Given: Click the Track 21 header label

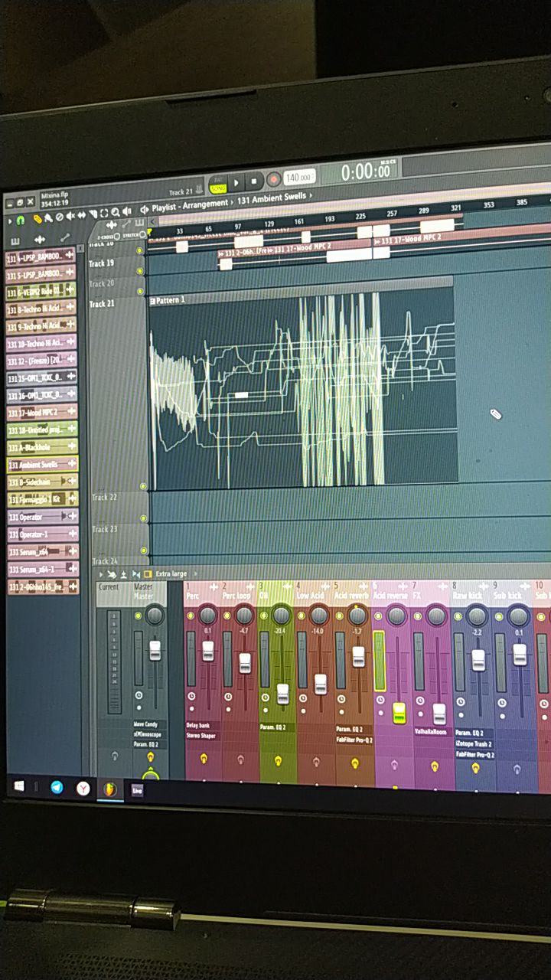Looking at the screenshot, I should [x=103, y=304].
